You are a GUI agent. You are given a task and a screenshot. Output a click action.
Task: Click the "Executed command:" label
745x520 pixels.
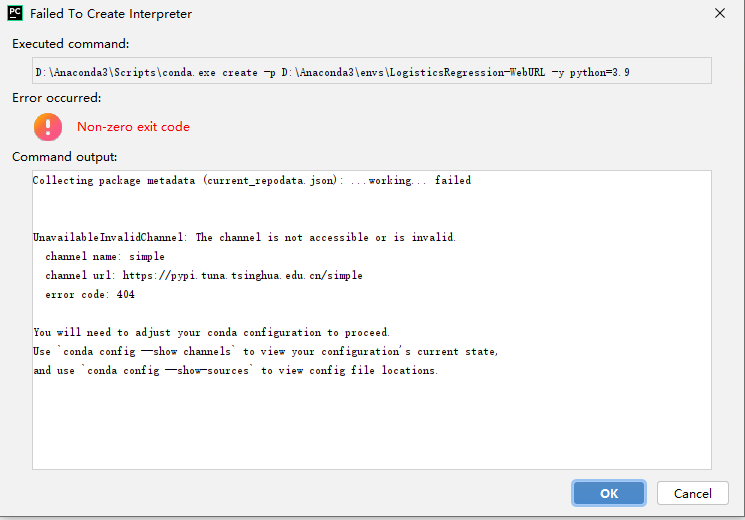(71, 44)
